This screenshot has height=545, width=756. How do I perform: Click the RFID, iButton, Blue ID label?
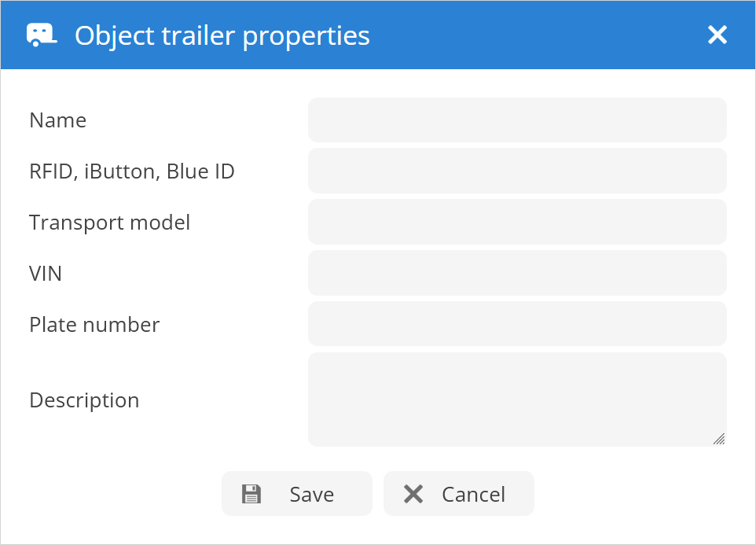[x=131, y=171]
